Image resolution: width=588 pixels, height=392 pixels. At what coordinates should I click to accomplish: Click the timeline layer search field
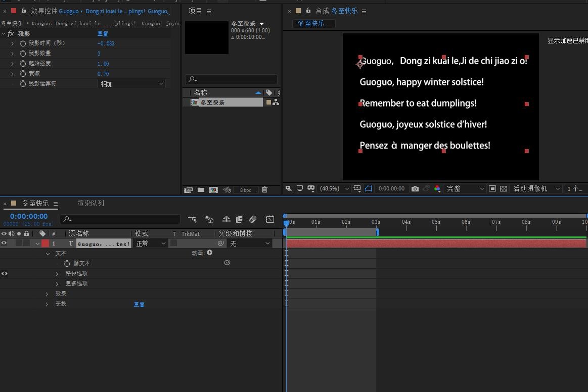[x=120, y=219]
